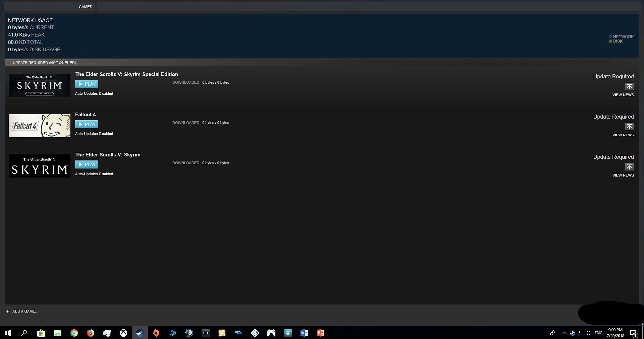This screenshot has width=644, height=339.
Task: Start the update for Skyrim Special Edition
Action: 629,86
